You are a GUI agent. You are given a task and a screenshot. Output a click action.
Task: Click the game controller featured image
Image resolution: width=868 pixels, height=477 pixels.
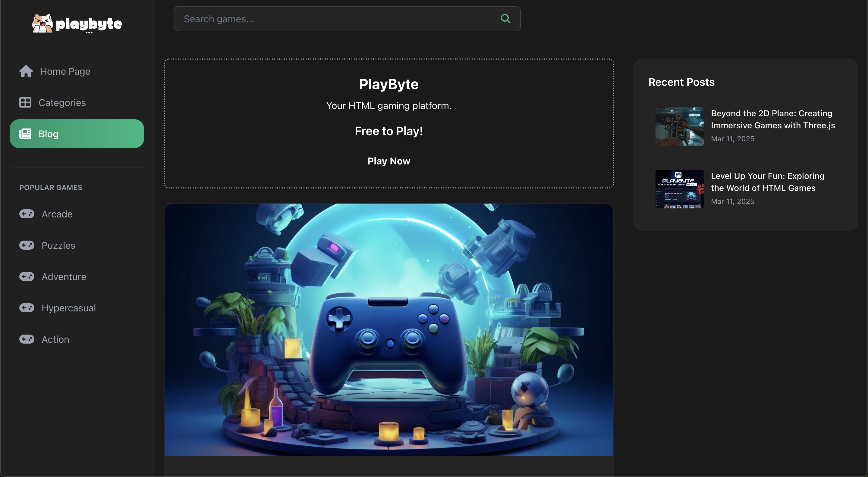tap(389, 329)
